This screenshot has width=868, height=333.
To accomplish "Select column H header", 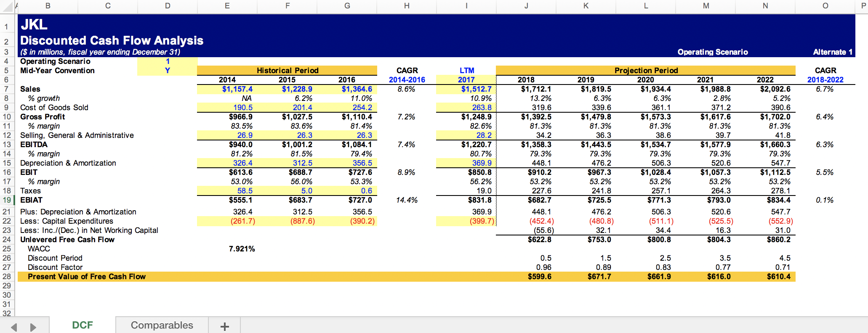I will (x=407, y=6).
